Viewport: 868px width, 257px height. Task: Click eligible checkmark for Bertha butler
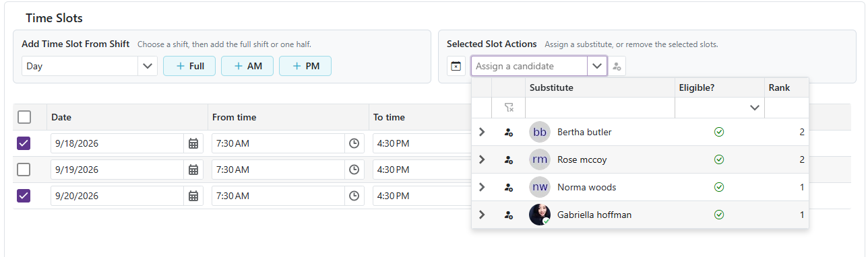pyautogui.click(x=719, y=133)
